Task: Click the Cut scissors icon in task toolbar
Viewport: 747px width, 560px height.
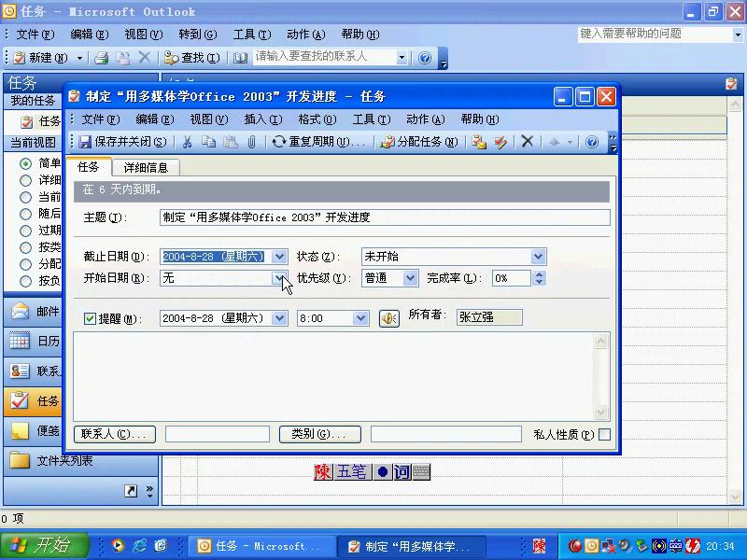Action: pos(188,142)
